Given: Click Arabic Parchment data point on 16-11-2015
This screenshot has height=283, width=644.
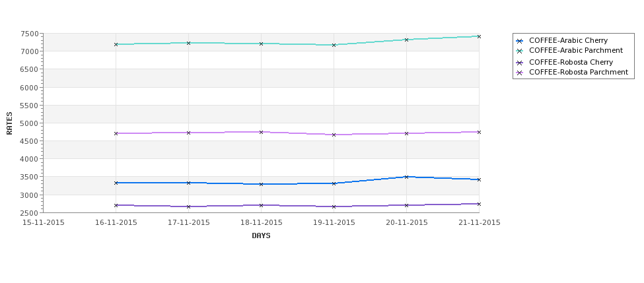Looking at the screenshot, I should (x=116, y=44).
